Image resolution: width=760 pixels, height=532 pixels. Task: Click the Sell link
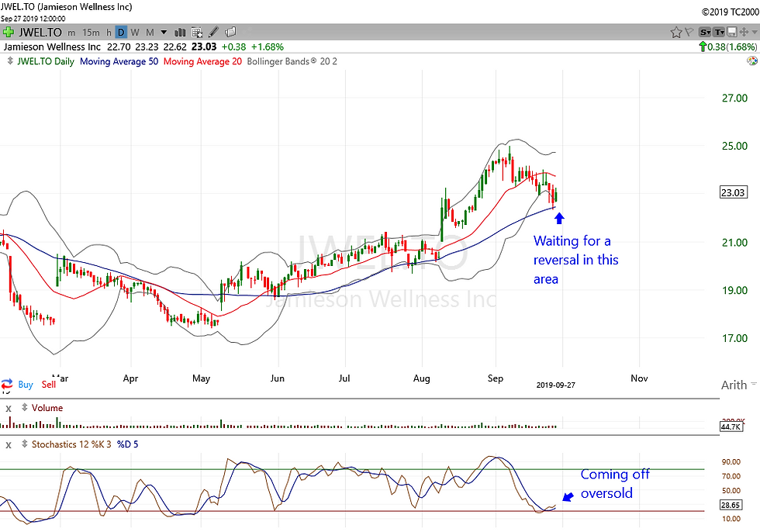tap(49, 384)
